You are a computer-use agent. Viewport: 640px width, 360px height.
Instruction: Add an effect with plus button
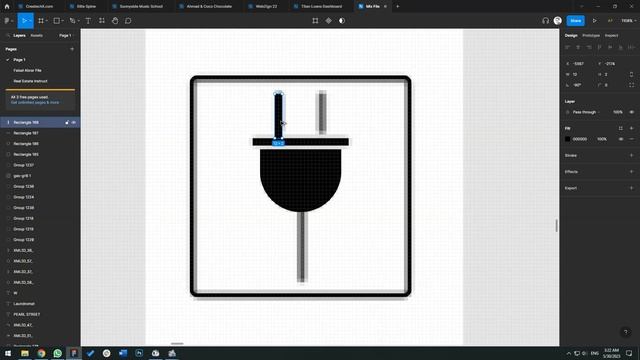point(631,172)
